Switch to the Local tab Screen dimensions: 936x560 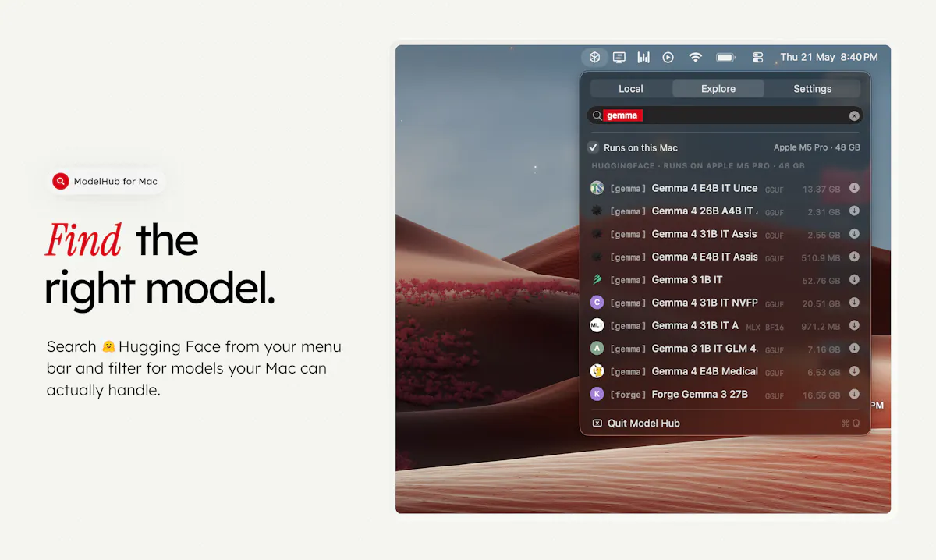coord(631,89)
